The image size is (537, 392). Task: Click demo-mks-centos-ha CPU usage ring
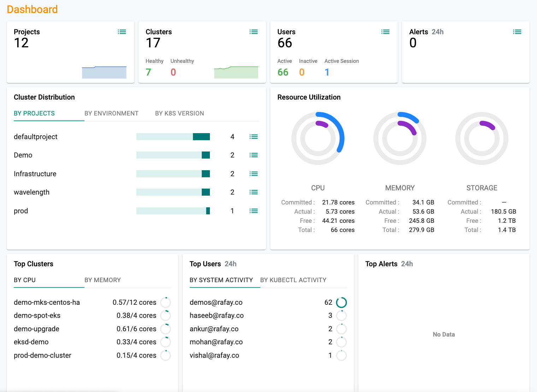point(165,302)
